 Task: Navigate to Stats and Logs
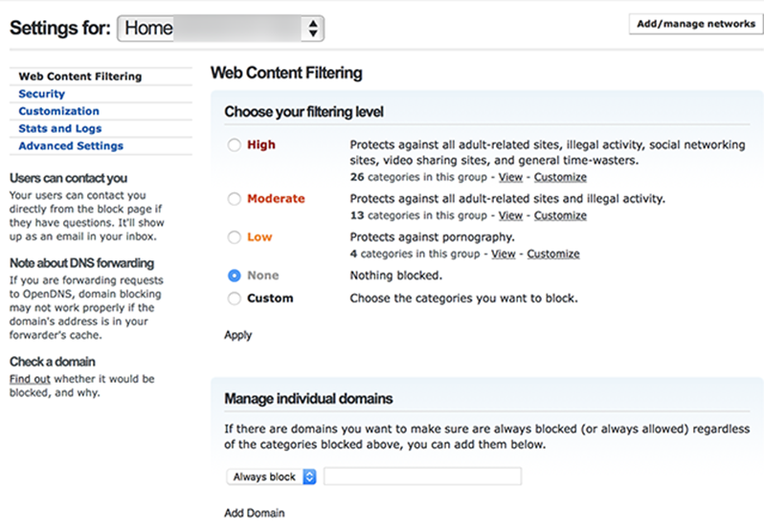tap(60, 128)
